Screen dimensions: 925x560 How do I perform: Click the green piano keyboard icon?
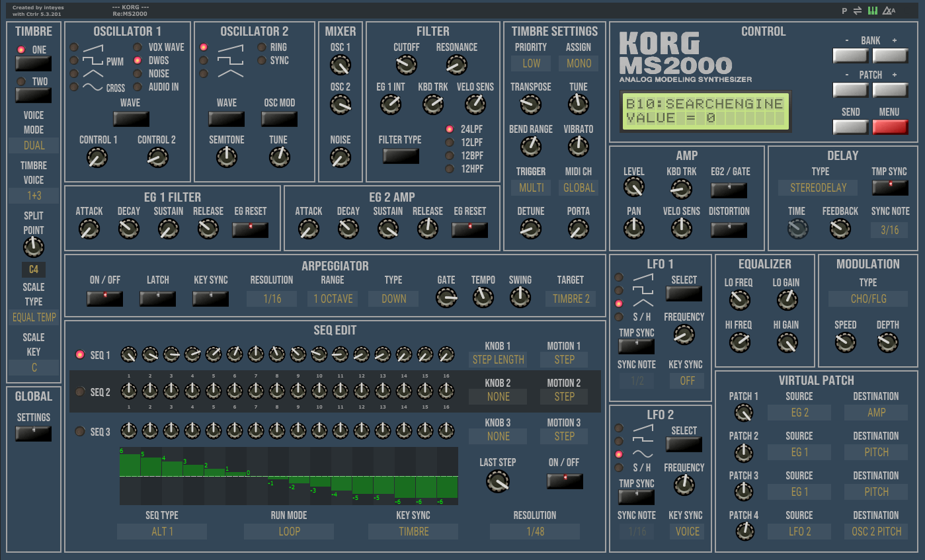[x=873, y=11]
